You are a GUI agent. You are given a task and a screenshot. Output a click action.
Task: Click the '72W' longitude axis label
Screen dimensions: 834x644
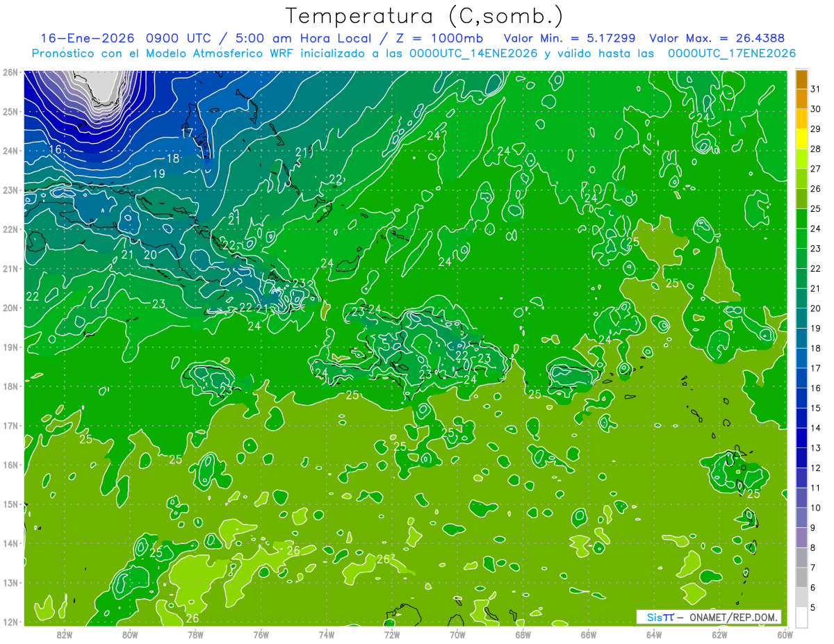(x=392, y=634)
